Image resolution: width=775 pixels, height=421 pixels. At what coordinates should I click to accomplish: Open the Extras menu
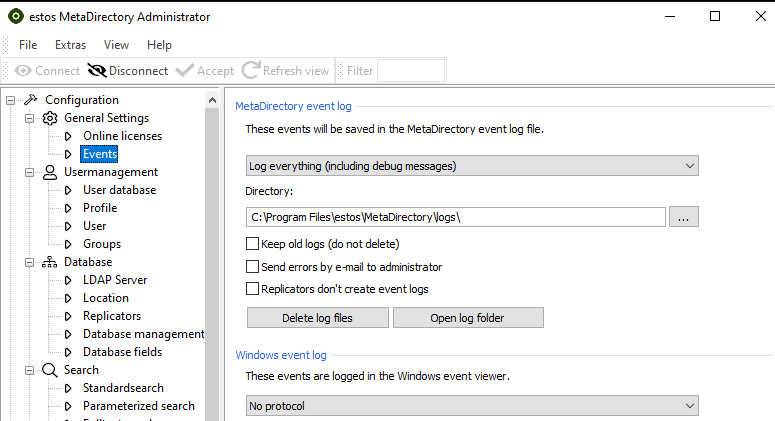70,45
